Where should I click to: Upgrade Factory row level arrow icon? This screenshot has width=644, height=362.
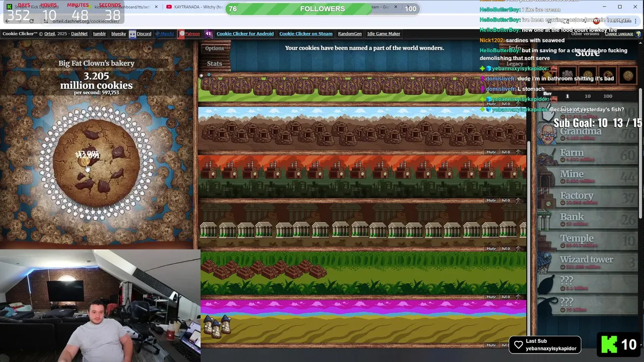pyautogui.click(x=518, y=200)
